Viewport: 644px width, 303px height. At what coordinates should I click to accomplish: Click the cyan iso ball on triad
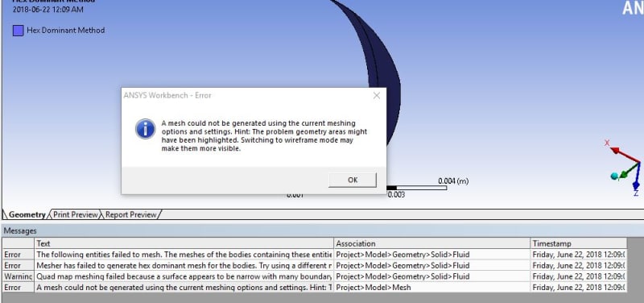point(614,176)
